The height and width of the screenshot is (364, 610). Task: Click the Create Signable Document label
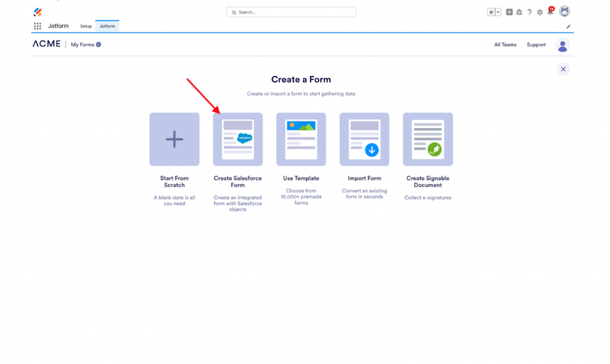428,181
